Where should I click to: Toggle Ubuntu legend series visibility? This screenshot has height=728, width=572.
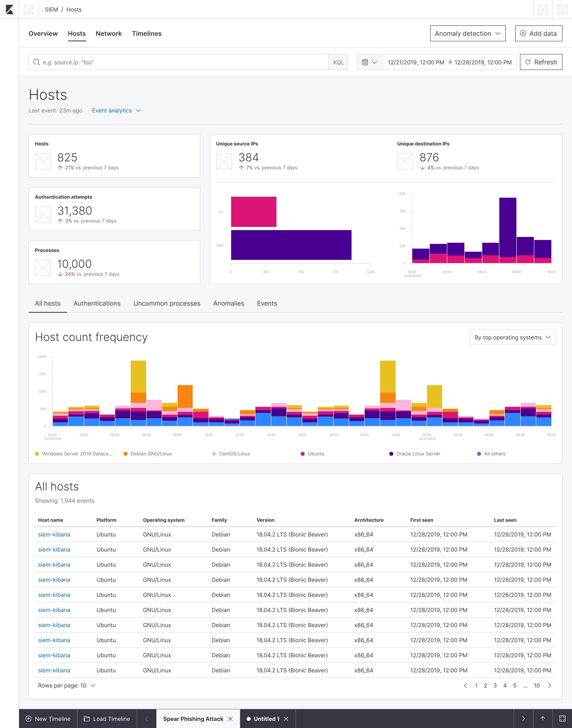click(x=315, y=454)
